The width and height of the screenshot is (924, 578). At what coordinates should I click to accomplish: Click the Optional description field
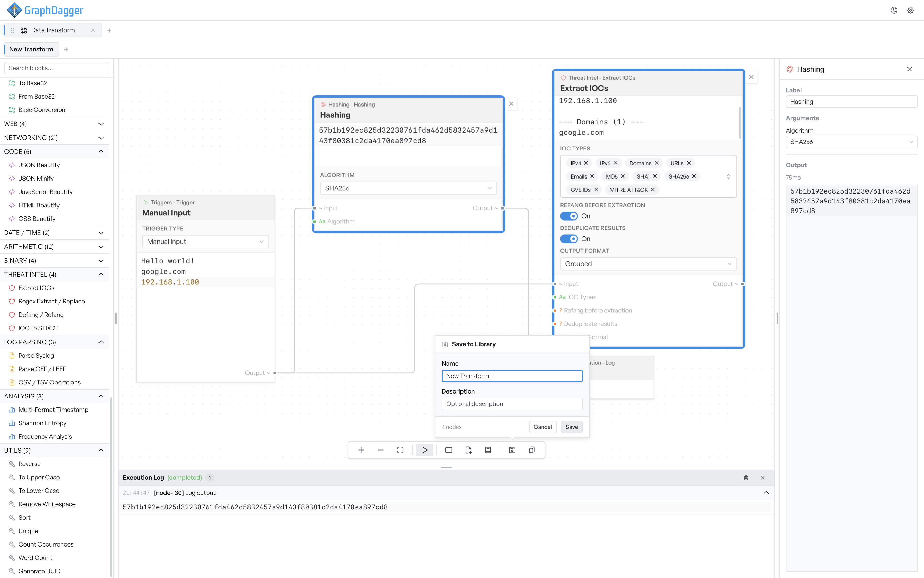click(x=512, y=404)
